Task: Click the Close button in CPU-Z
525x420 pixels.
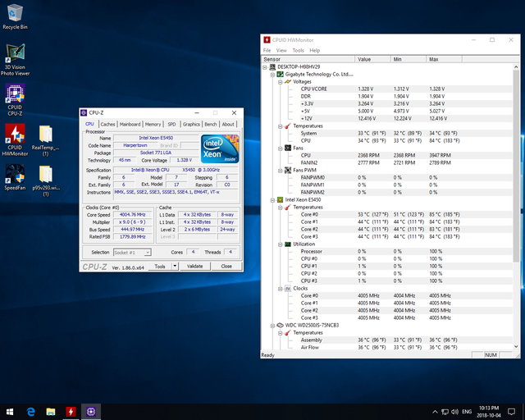Action: (x=226, y=267)
